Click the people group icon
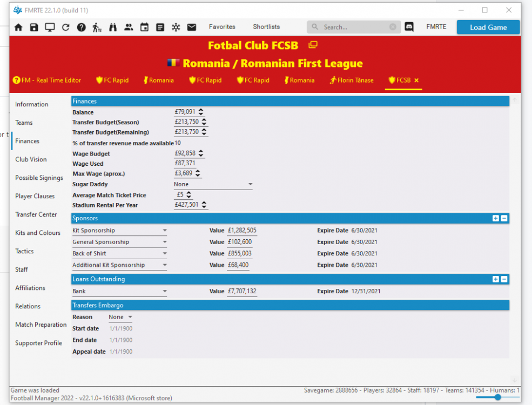The width and height of the screenshot is (532, 405). pyautogui.click(x=129, y=27)
